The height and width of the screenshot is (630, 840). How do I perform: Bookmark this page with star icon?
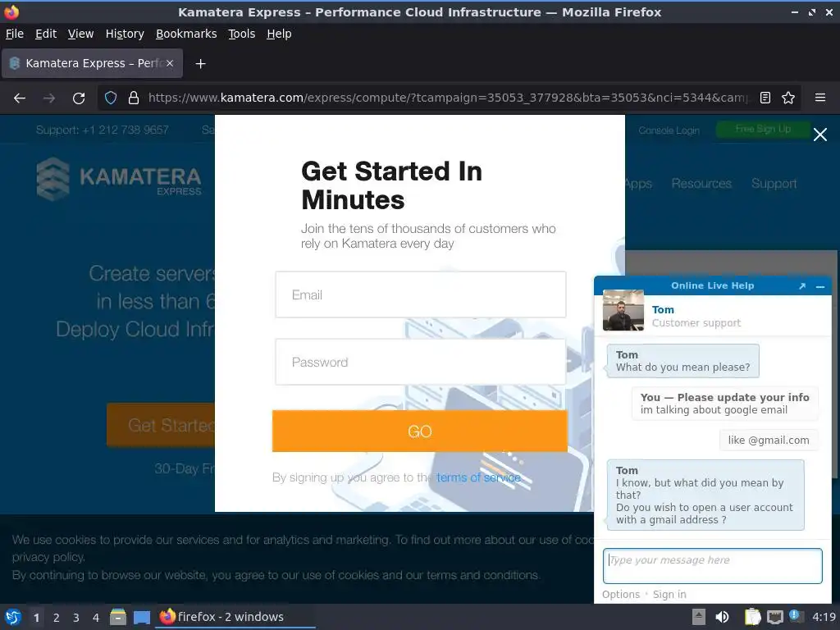click(788, 98)
